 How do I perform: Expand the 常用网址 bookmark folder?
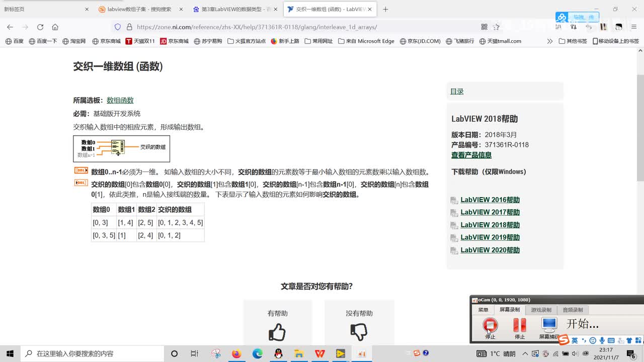[x=318, y=41]
